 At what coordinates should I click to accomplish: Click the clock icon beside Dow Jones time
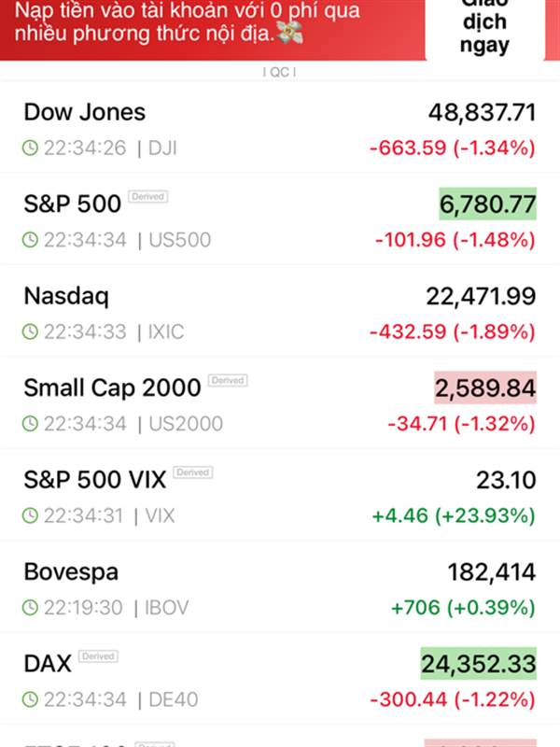pos(31,148)
